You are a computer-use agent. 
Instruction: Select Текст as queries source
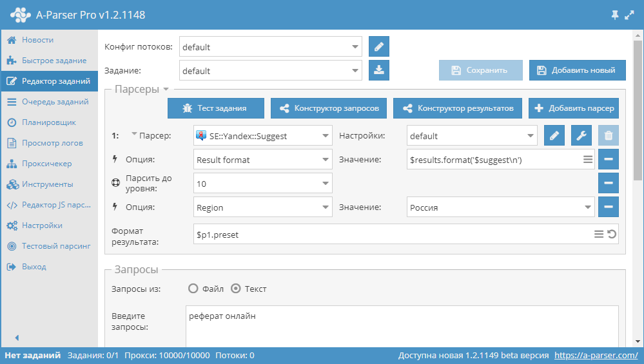tap(236, 289)
